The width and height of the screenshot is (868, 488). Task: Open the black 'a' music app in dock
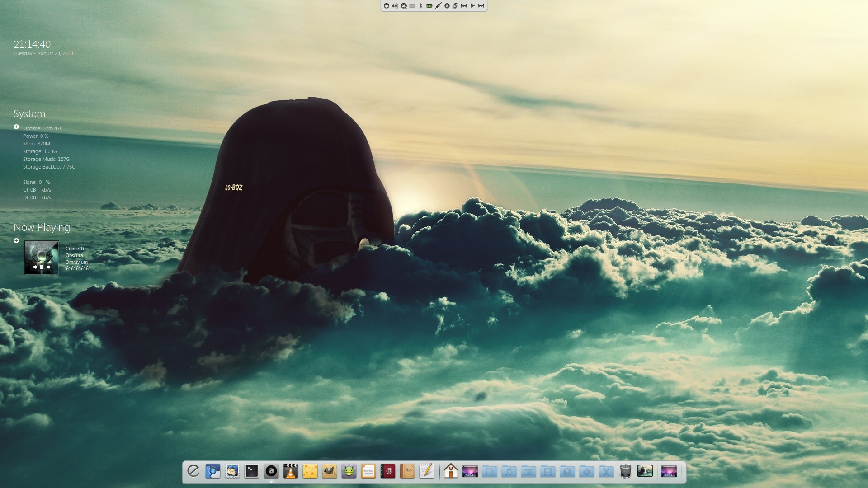(x=271, y=471)
